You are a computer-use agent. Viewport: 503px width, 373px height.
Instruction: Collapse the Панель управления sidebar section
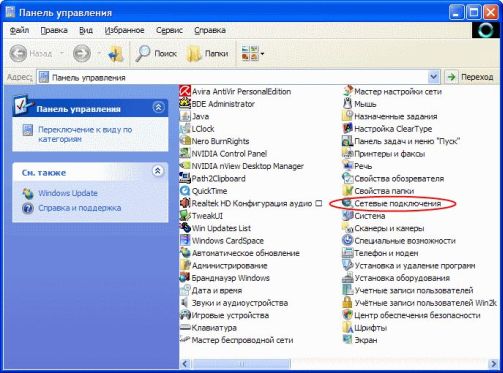pyautogui.click(x=158, y=107)
